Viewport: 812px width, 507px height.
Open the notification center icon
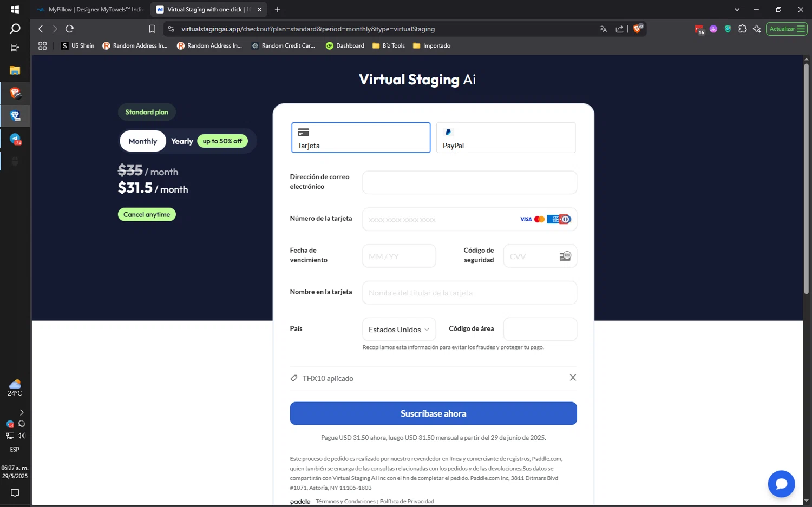point(15,493)
